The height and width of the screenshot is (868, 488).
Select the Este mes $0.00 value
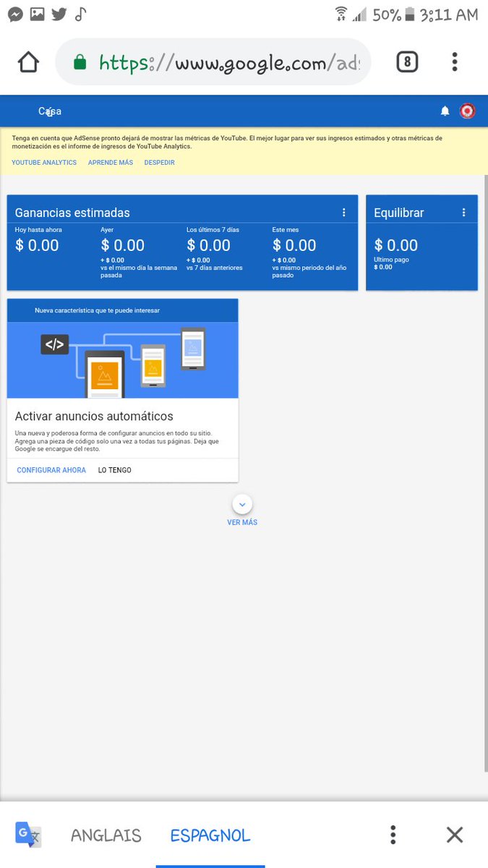click(x=294, y=245)
